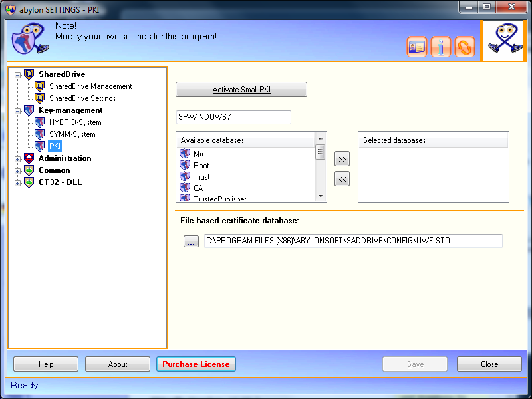Minimize the abylon SETTINGS window

point(469,7)
